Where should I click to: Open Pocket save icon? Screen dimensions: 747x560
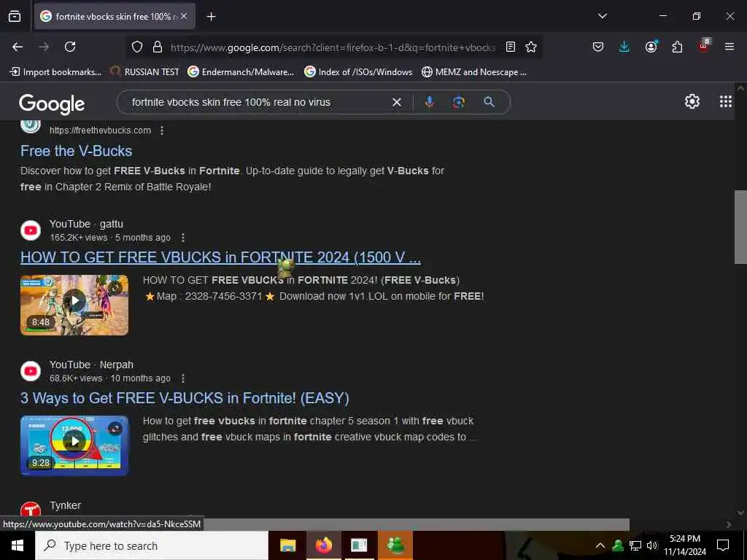[x=598, y=47]
